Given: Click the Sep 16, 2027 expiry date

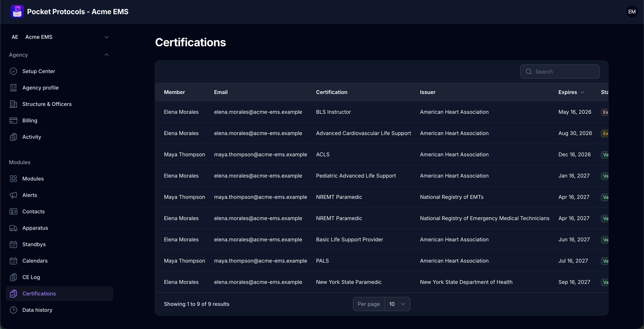Looking at the screenshot, I should pyautogui.click(x=574, y=282).
